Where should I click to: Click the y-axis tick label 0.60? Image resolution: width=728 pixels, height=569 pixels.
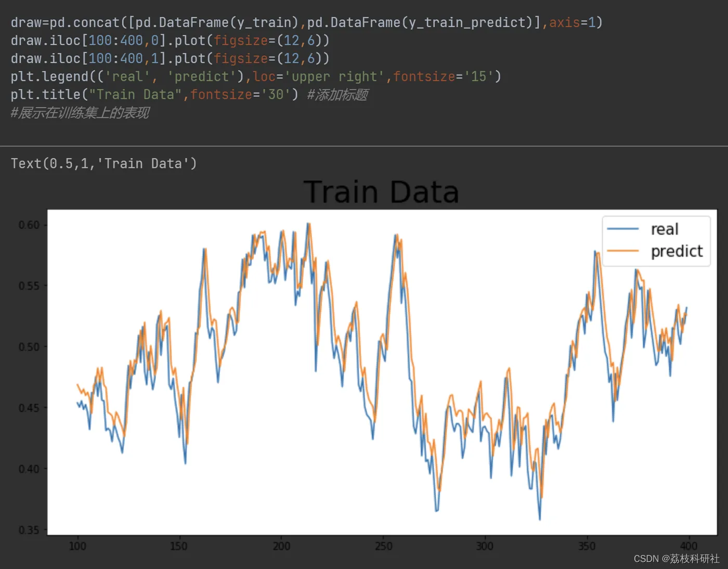point(29,225)
